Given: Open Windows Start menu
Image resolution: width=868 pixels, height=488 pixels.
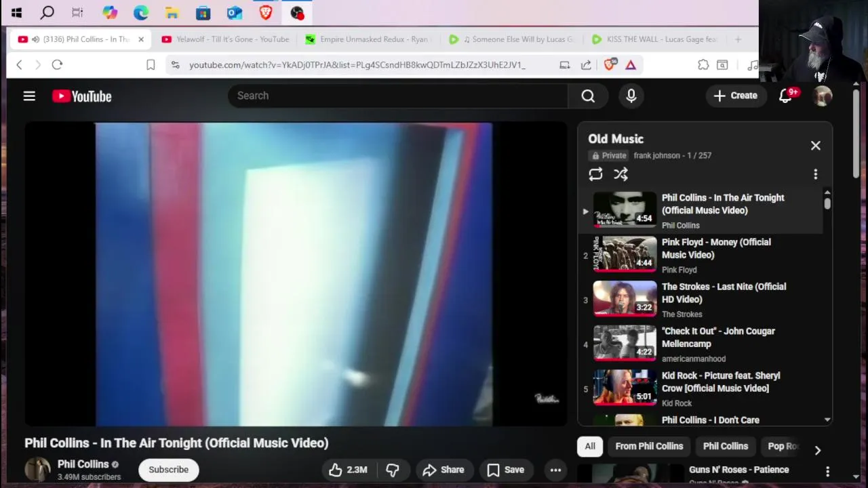Looking at the screenshot, I should tap(16, 12).
